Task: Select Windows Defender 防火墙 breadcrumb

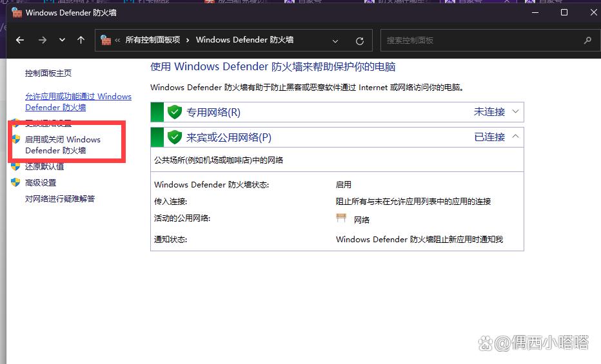Action: pos(244,40)
